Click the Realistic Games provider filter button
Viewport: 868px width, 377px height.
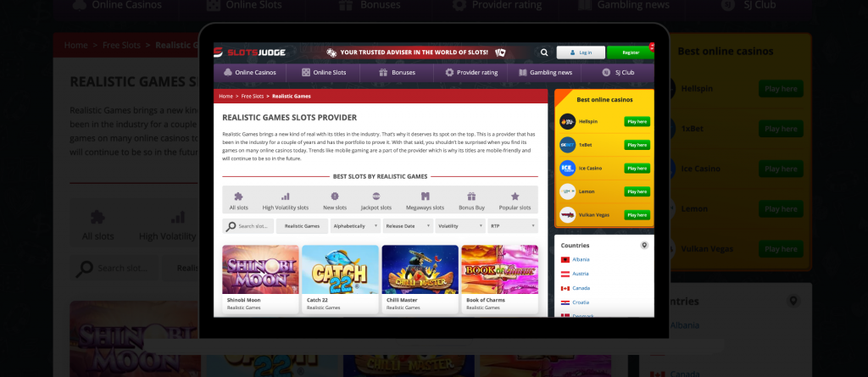pos(302,226)
